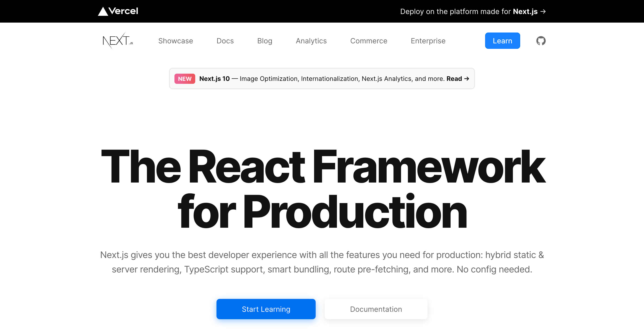The height and width of the screenshot is (333, 644).
Task: Click the Vercel triangle logo
Action: pyautogui.click(x=103, y=11)
